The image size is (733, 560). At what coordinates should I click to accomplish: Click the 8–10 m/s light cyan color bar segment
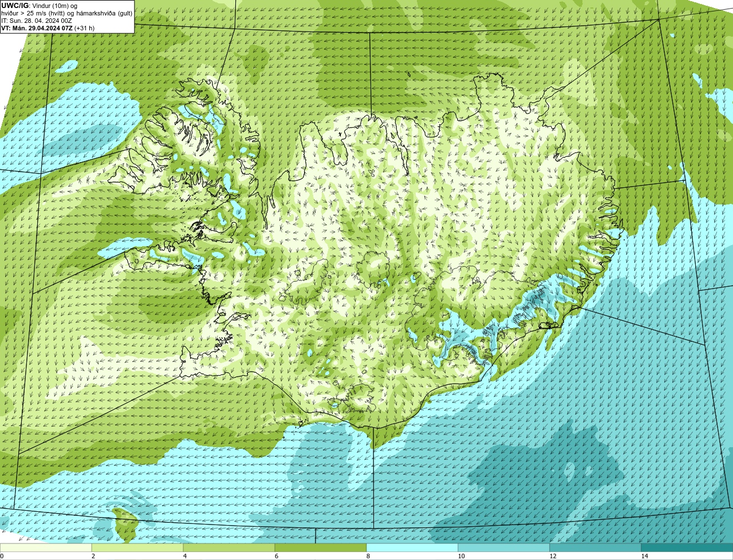pyautogui.click(x=412, y=547)
